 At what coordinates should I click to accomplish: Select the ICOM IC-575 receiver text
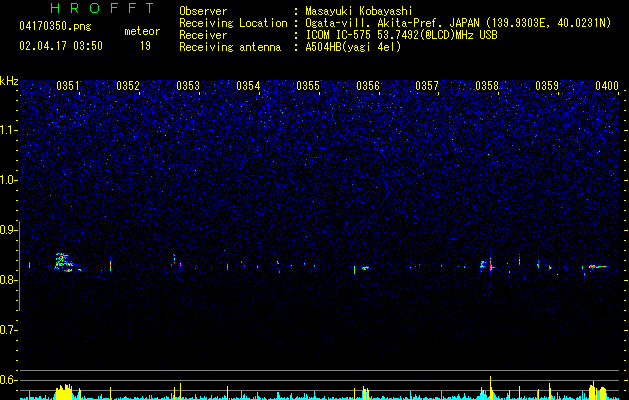[401, 35]
